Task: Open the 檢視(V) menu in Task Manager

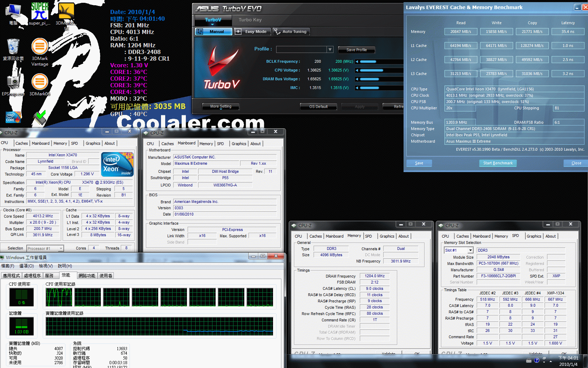Action: point(45,266)
